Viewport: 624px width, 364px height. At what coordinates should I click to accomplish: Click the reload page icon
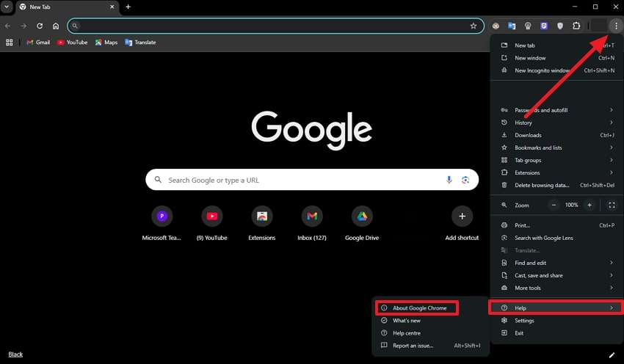[x=40, y=26]
